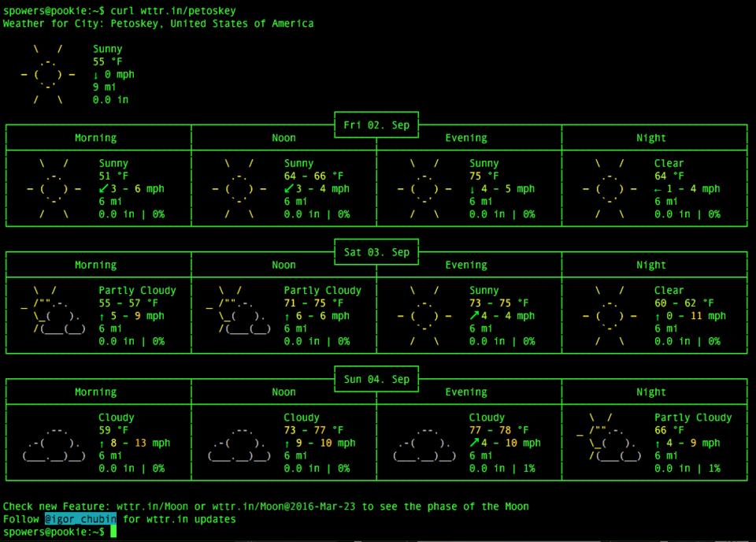Click Sunday Night's partly cloudy icon

(x=609, y=444)
